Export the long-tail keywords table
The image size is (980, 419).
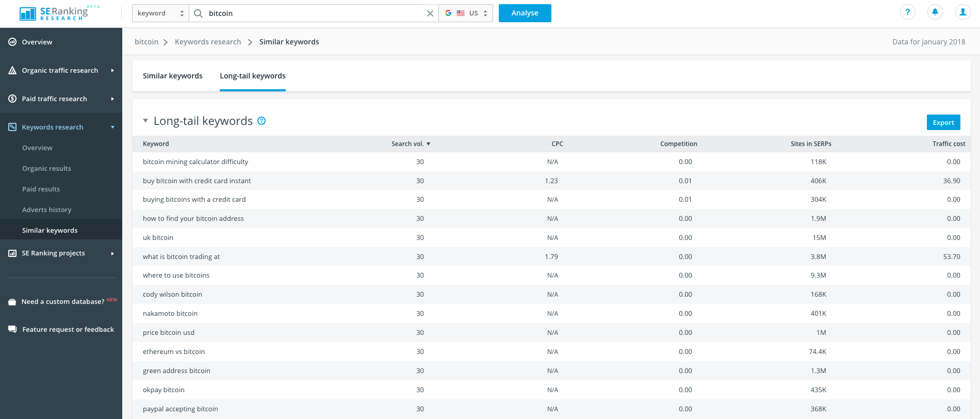click(x=943, y=122)
